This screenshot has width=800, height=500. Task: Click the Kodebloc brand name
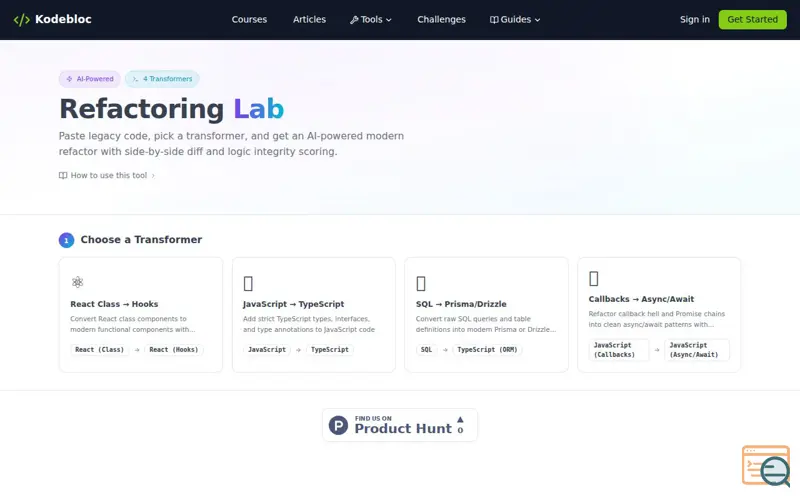pos(63,19)
